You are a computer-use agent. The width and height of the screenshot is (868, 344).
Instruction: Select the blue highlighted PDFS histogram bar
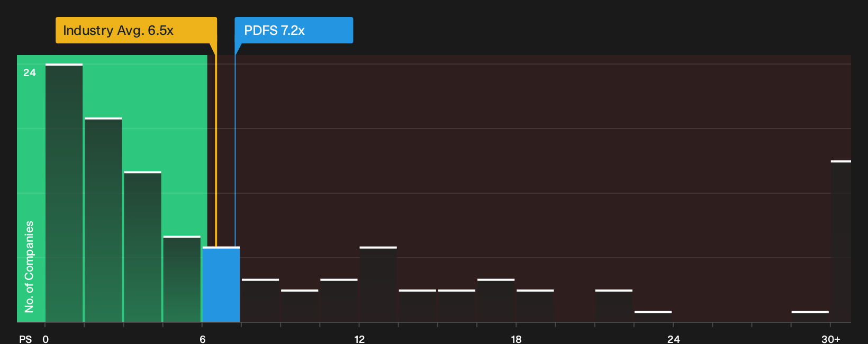click(x=221, y=284)
